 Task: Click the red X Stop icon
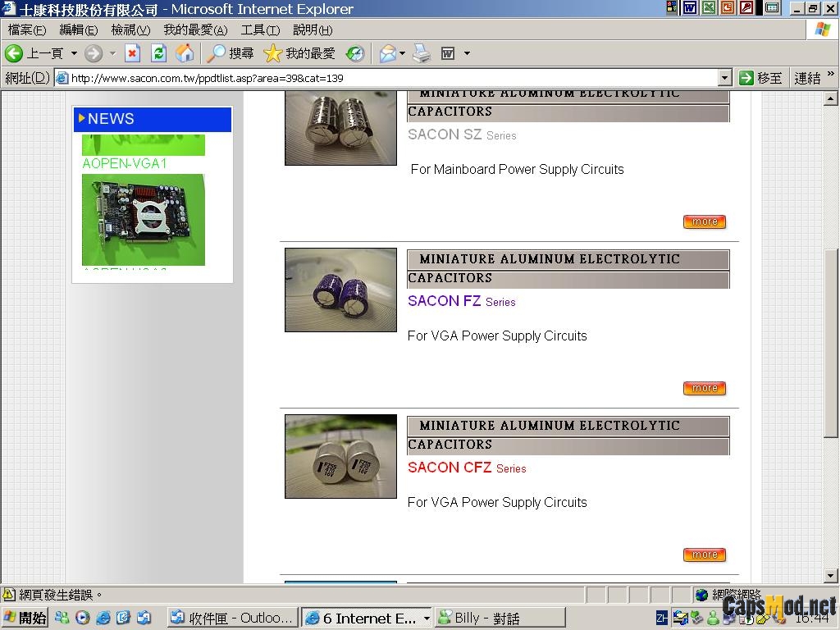click(132, 53)
